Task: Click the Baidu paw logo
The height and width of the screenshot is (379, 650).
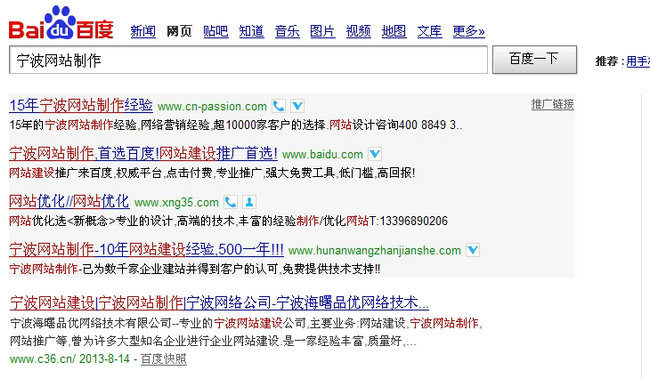Action: 61,23
